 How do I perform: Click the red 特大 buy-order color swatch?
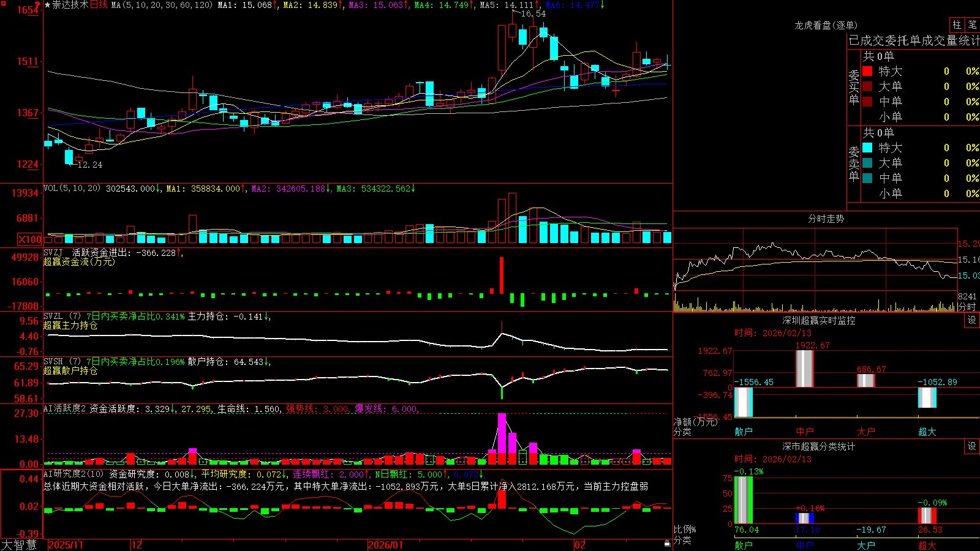pos(867,71)
